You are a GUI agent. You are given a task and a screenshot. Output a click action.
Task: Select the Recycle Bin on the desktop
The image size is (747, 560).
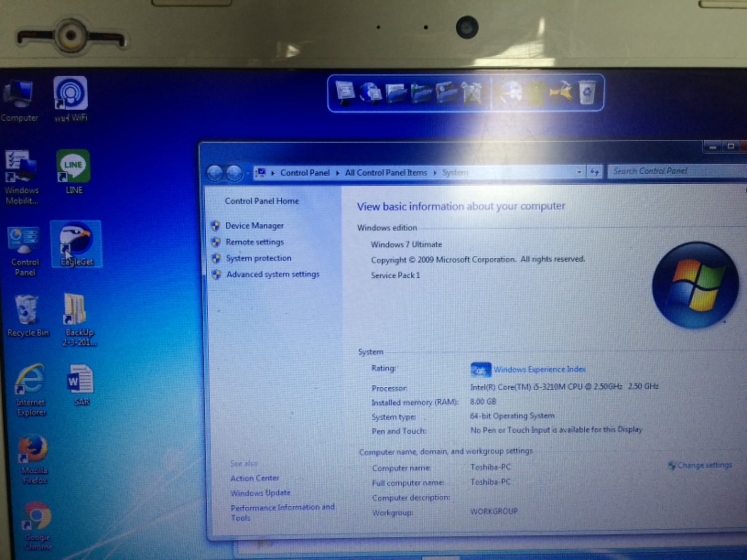click(27, 316)
